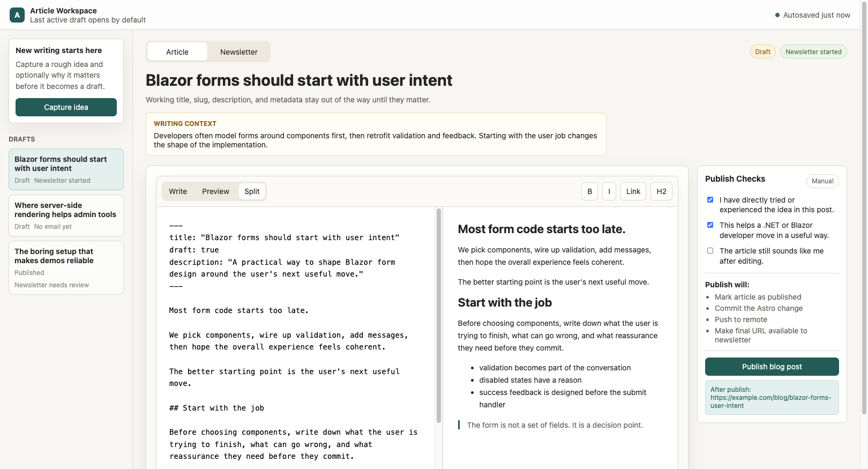The height and width of the screenshot is (469, 868).
Task: Click the Article Workspace logo icon
Action: pos(17,15)
